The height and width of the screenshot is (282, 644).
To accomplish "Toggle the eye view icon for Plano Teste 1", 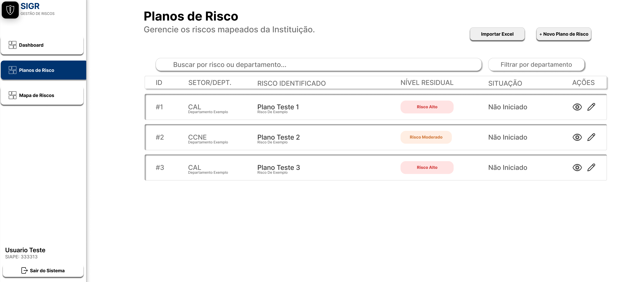I will coord(577,107).
